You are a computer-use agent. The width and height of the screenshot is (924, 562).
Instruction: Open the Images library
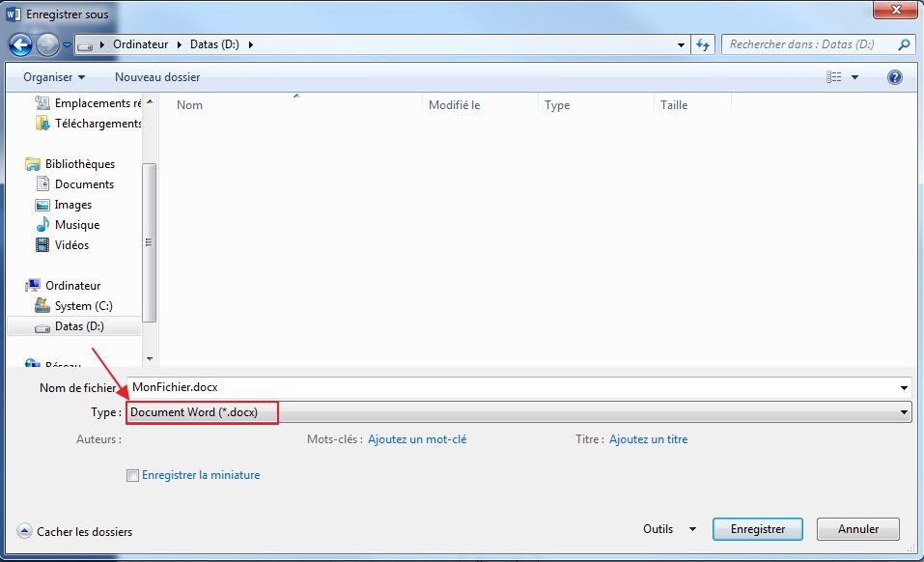(73, 205)
